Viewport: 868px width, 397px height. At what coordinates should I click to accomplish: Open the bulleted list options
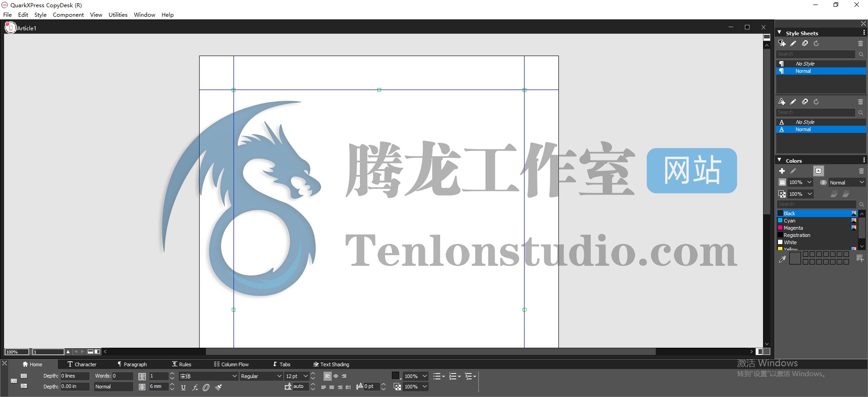click(x=439, y=376)
